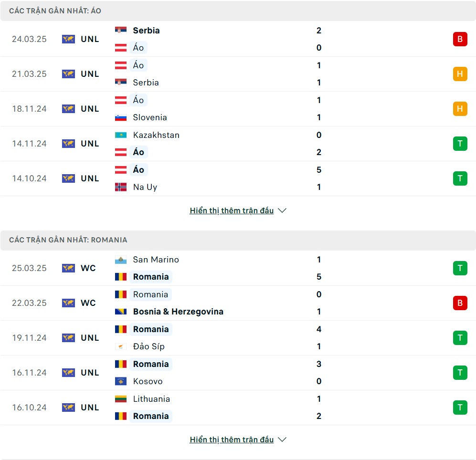This screenshot has width=476, height=460.
Task: Click the orange H badge for 21.03.25 match
Action: coord(460,74)
